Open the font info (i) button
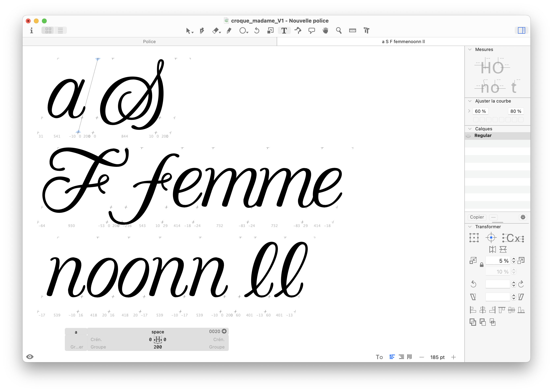This screenshot has width=553, height=392. point(31,30)
